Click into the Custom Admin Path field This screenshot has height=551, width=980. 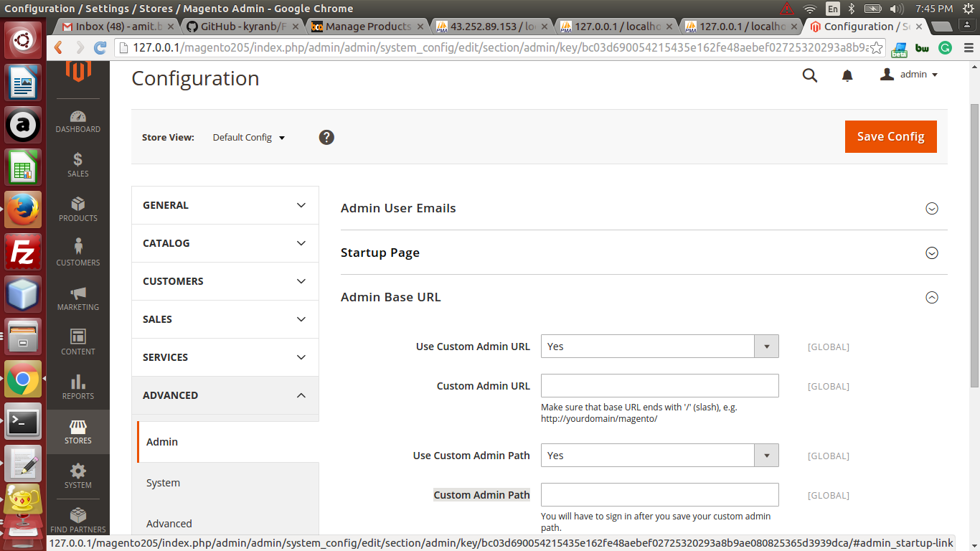660,494
